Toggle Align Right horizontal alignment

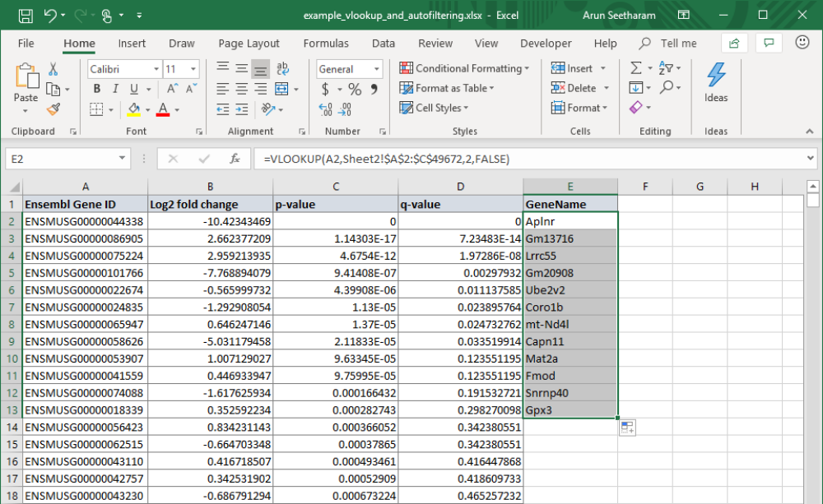click(260, 89)
